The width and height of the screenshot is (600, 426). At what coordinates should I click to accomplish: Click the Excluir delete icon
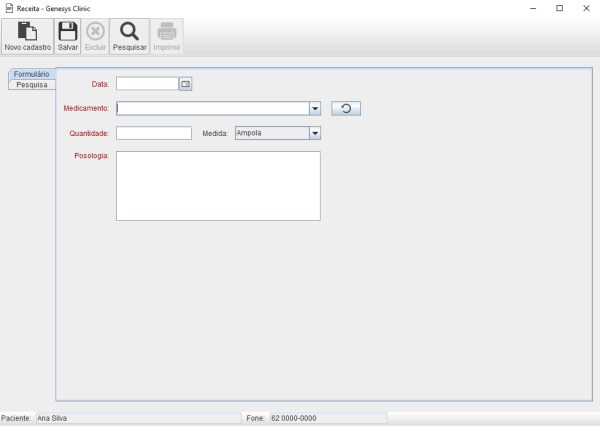(x=95, y=31)
